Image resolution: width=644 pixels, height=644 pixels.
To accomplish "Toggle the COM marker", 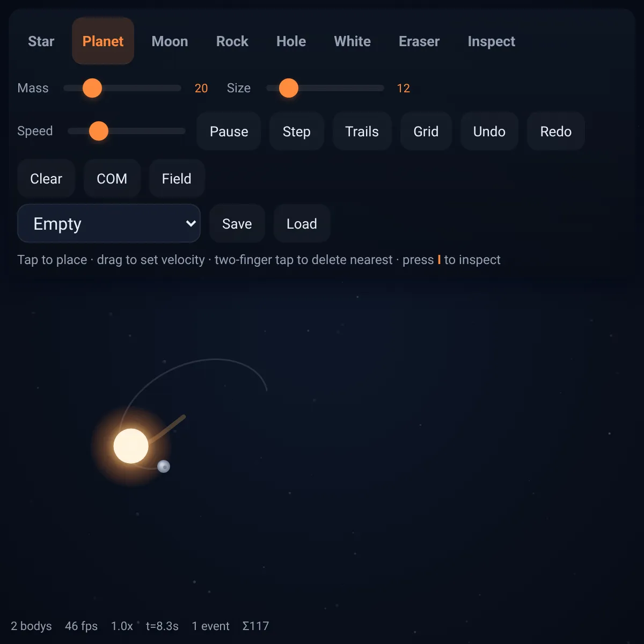I will (112, 179).
